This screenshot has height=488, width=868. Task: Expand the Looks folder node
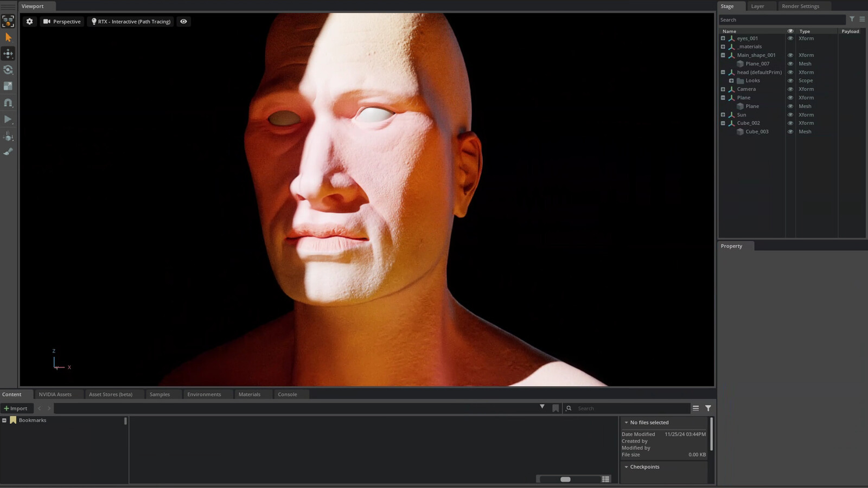pos(731,81)
